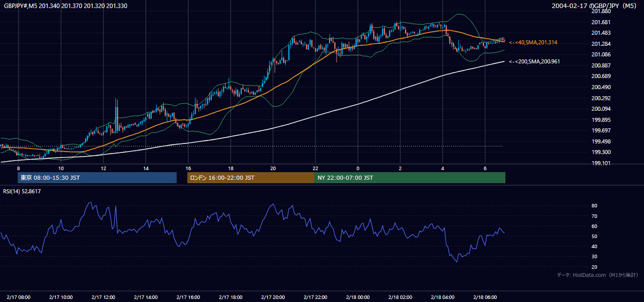Click RSI scale value 70

pyautogui.click(x=594, y=216)
